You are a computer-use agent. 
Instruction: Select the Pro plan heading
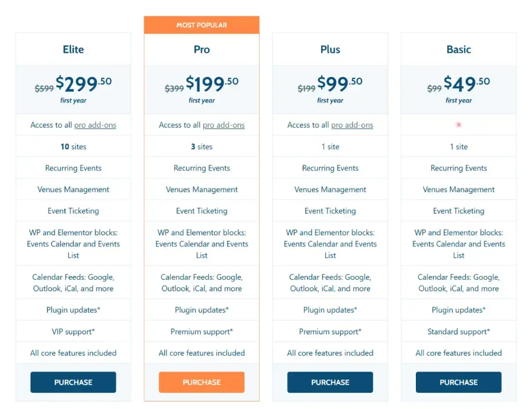tap(202, 49)
